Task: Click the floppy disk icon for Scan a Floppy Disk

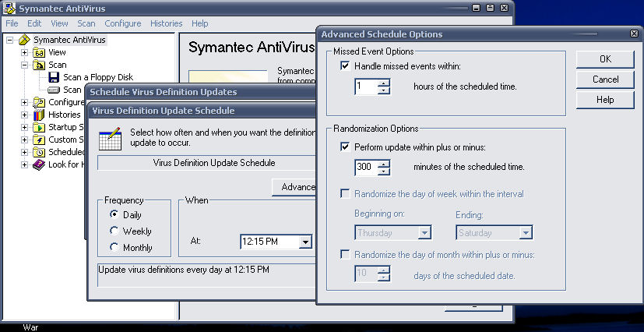Action: pyautogui.click(x=54, y=77)
